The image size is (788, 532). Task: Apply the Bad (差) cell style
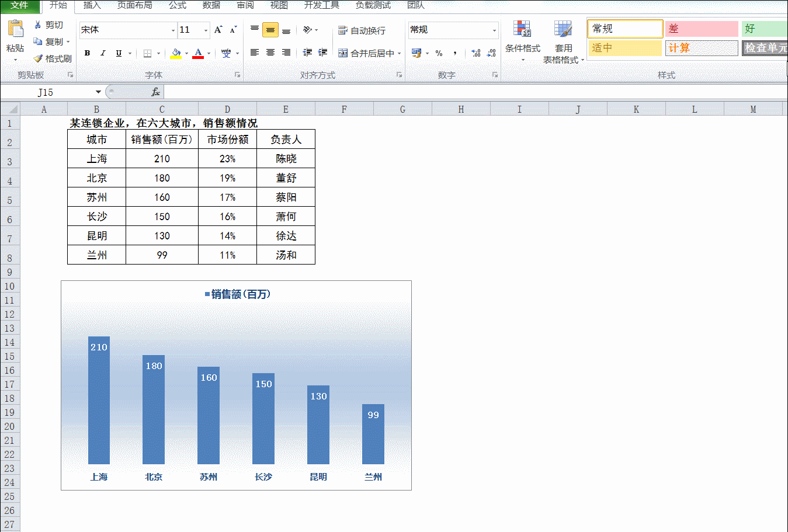coord(702,29)
